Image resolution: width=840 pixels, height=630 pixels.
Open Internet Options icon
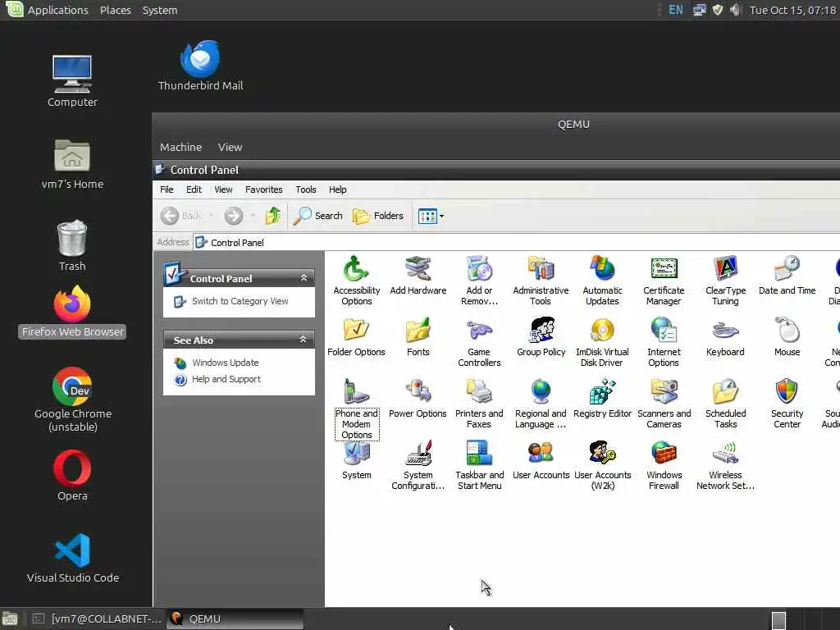(664, 342)
